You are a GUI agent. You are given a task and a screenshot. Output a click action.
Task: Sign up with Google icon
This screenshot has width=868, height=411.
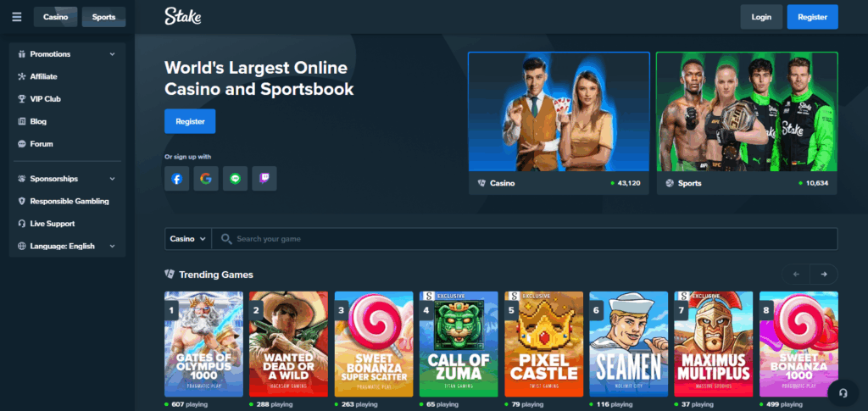[x=206, y=179]
